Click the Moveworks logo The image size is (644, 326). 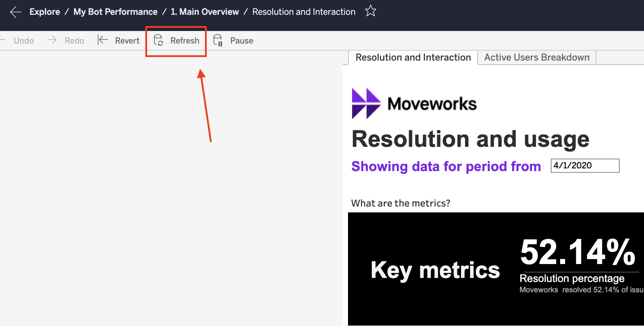(414, 104)
